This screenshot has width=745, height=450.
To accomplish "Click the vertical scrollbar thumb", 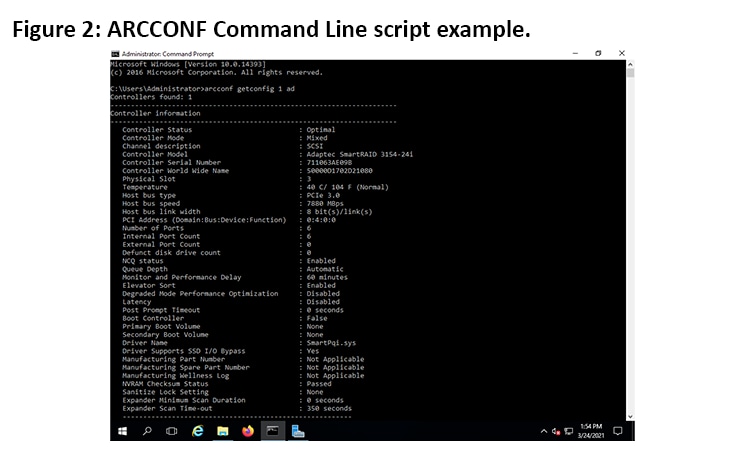I will 630,73.
